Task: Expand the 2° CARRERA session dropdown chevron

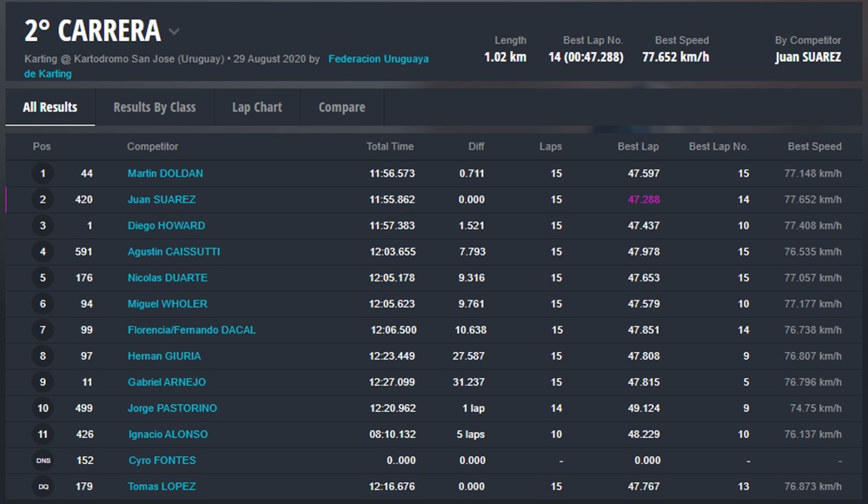Action: point(174,32)
